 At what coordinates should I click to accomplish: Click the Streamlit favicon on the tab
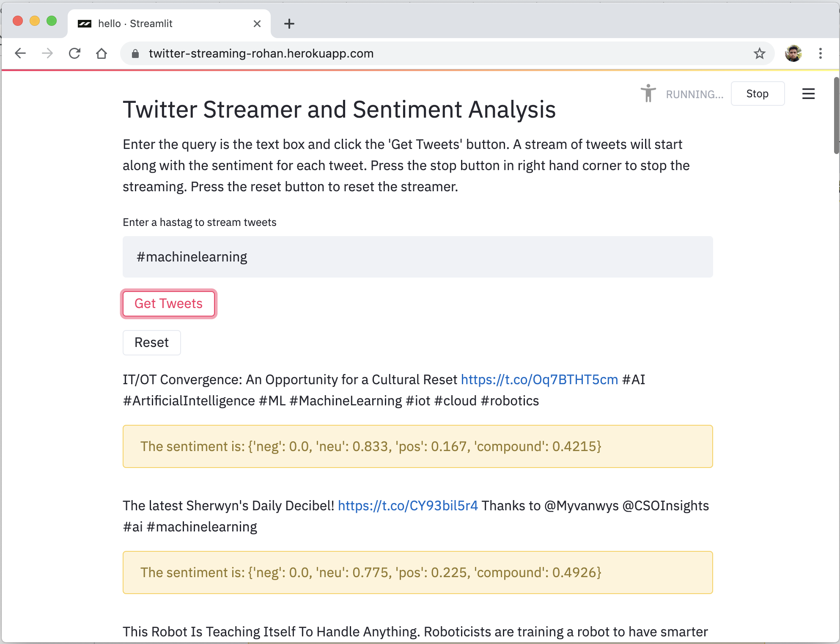tap(85, 23)
